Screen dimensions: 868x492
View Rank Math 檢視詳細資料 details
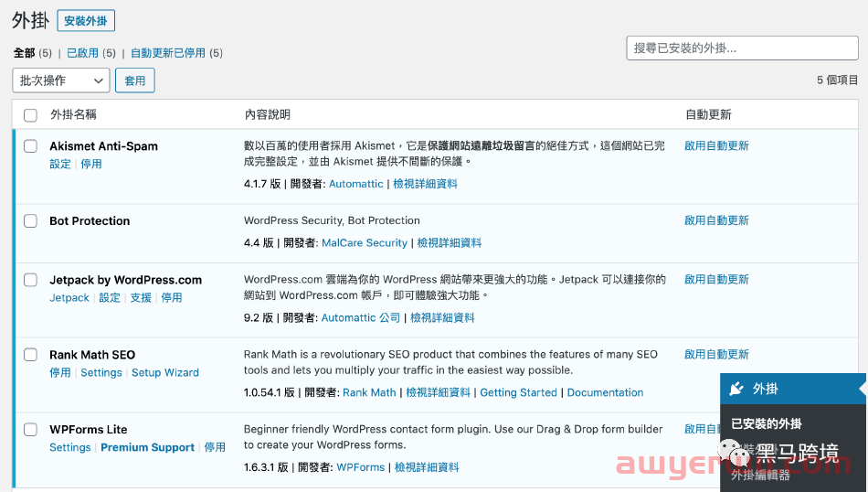438,392
